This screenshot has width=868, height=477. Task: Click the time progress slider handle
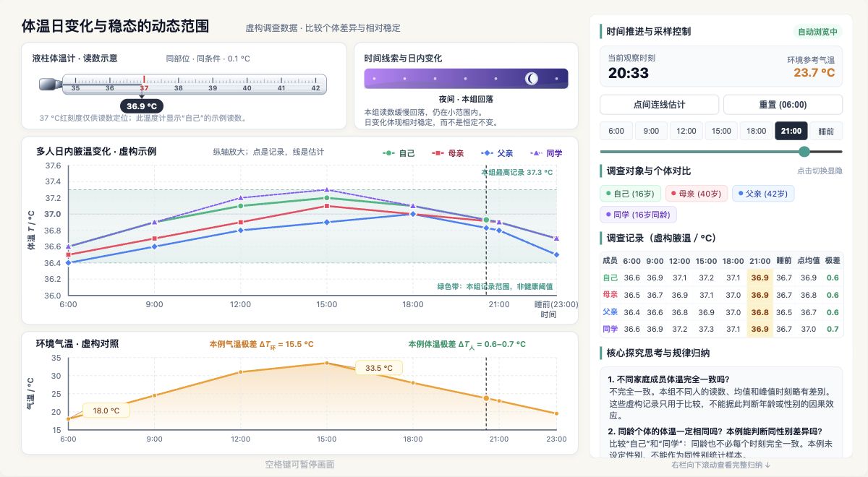coord(804,152)
